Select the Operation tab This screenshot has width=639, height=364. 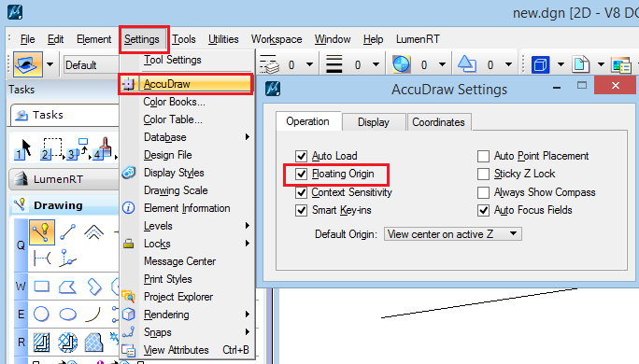307,121
